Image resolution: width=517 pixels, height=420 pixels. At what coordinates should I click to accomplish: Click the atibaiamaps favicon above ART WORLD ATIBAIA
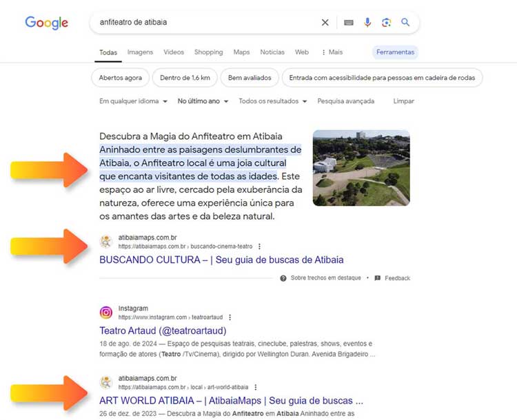[106, 382]
